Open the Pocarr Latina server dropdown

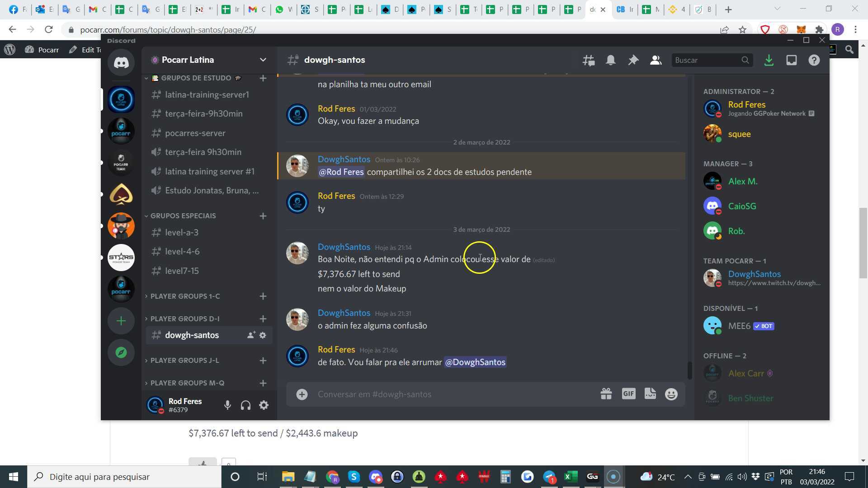tap(263, 60)
